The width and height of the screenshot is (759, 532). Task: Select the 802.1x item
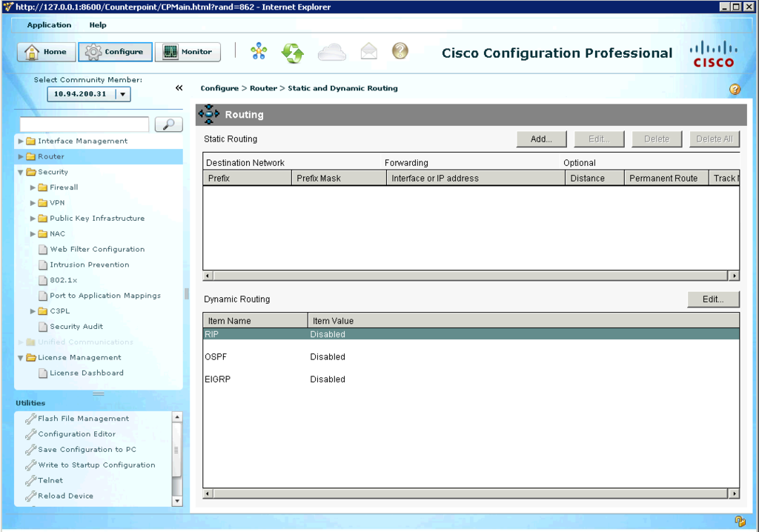coord(64,280)
